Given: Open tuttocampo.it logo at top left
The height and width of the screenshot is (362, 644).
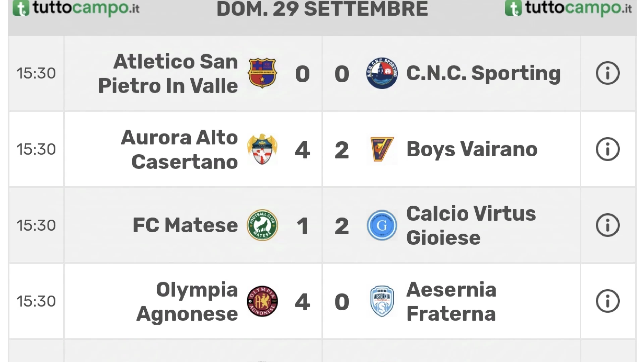Looking at the screenshot, I should click(76, 8).
